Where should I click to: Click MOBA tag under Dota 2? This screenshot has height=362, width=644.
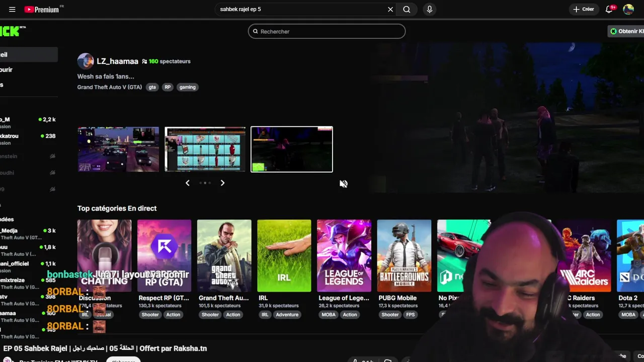(x=628, y=315)
